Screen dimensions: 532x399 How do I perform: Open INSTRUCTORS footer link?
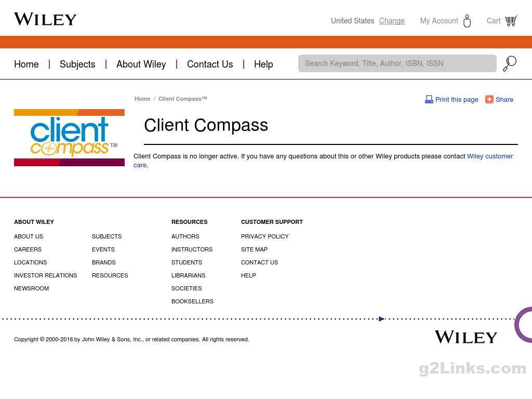192,249
